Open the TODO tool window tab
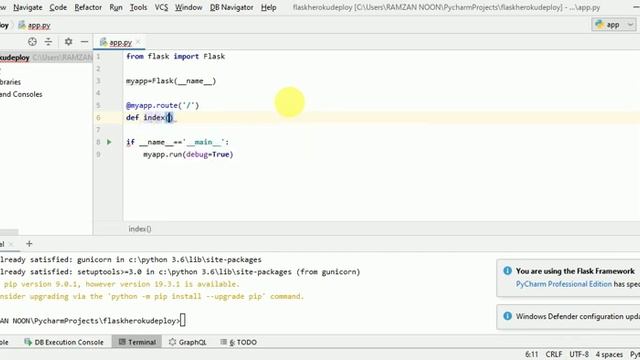Image resolution: width=640 pixels, height=360 pixels. click(238, 342)
